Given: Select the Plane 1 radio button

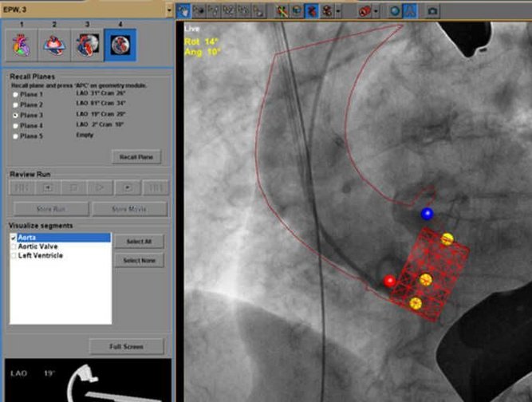Looking at the screenshot, I should tap(15, 95).
